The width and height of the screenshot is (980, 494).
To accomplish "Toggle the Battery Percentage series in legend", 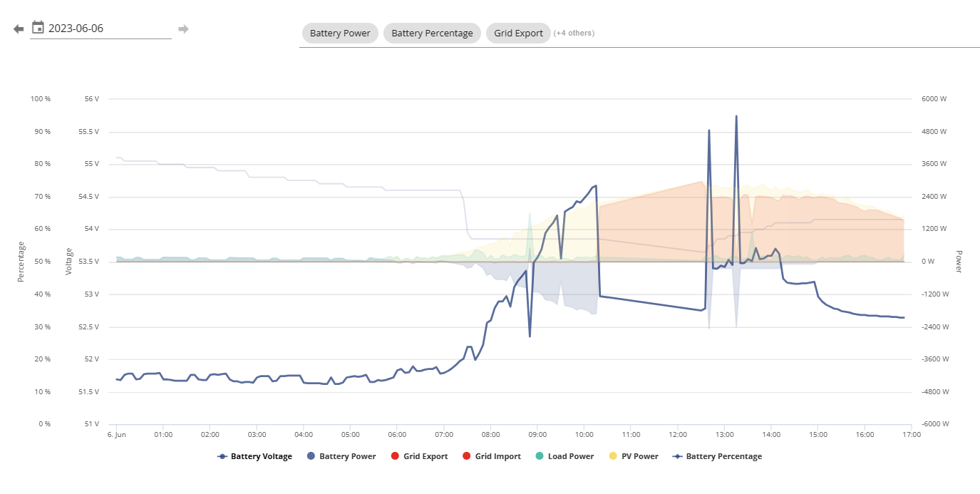I will [x=717, y=456].
